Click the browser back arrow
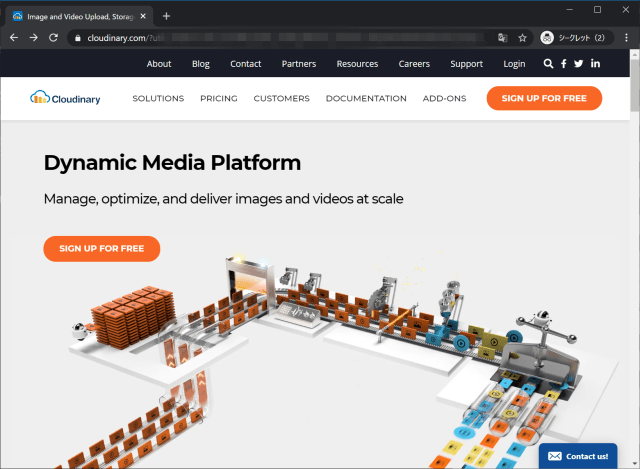 (14, 38)
